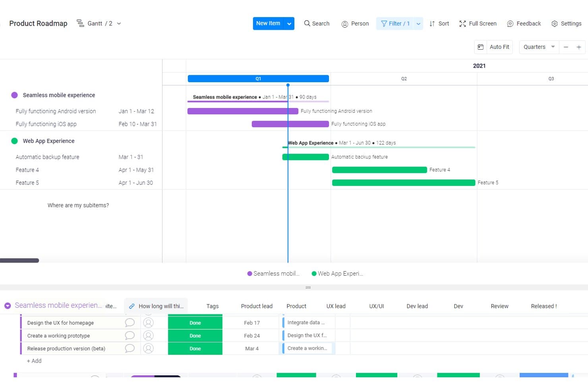Select the Q1 timeline header
Image resolution: width=588 pixels, height=392 pixels.
tap(258, 79)
